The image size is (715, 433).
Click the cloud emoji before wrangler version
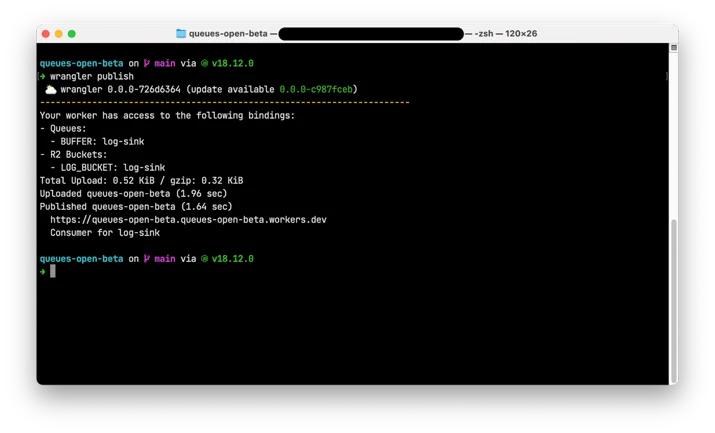51,90
